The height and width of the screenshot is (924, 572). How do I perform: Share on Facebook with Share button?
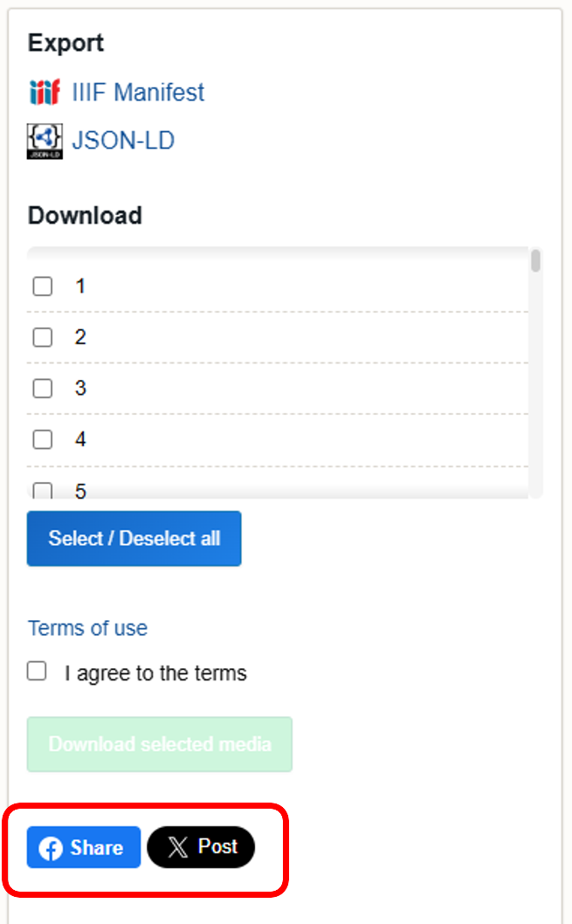click(84, 847)
